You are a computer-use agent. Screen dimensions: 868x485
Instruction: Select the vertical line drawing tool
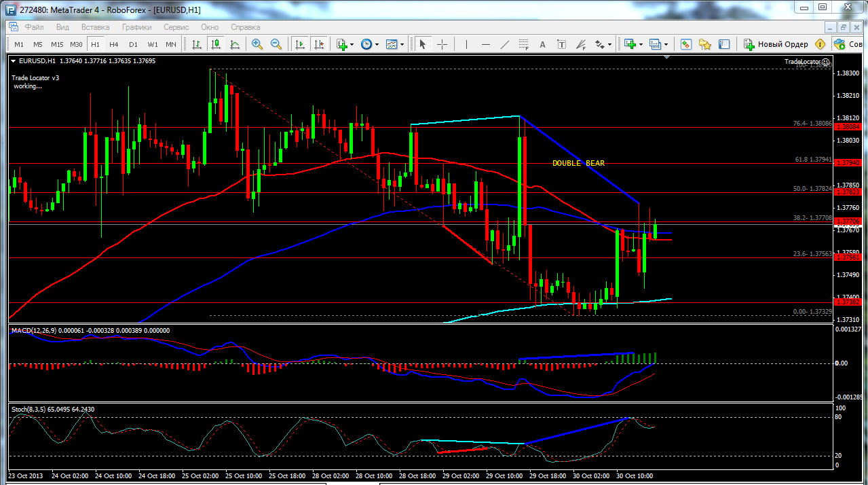(x=466, y=44)
